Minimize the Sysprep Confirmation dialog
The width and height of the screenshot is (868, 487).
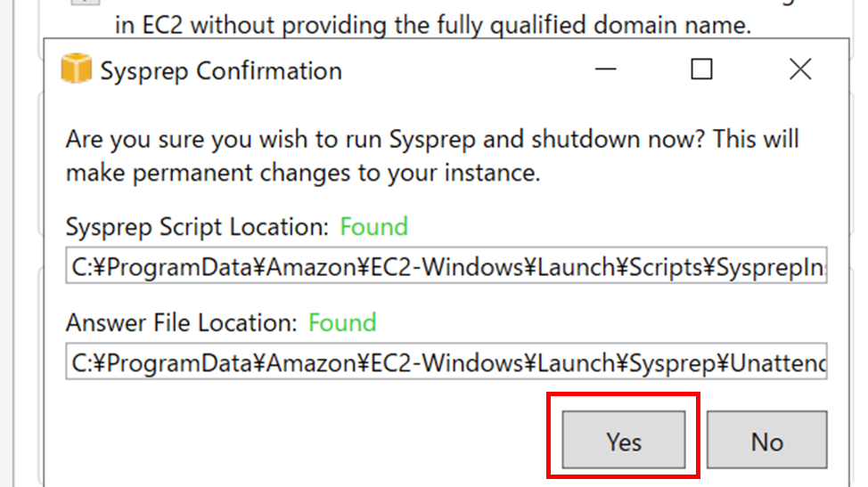tap(607, 69)
